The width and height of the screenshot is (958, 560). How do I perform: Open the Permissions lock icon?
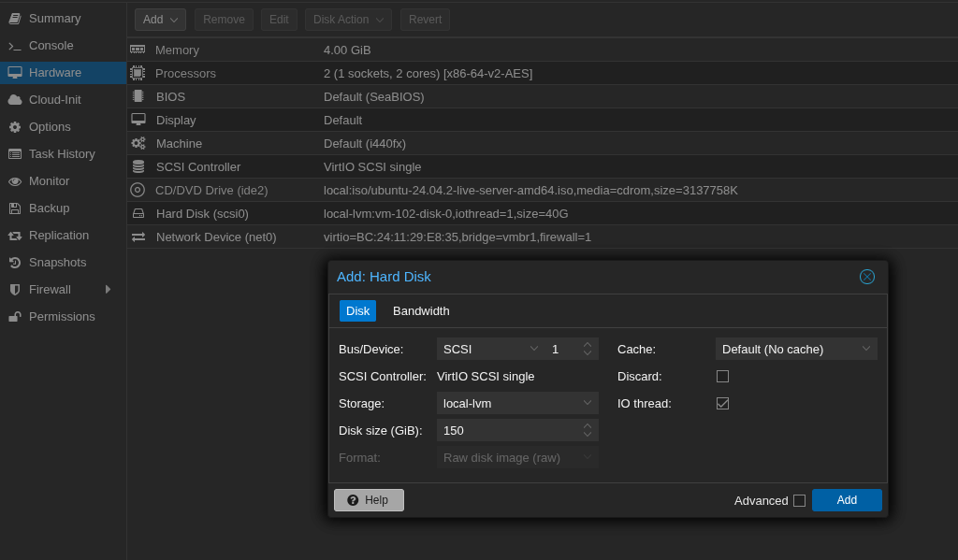(x=15, y=317)
